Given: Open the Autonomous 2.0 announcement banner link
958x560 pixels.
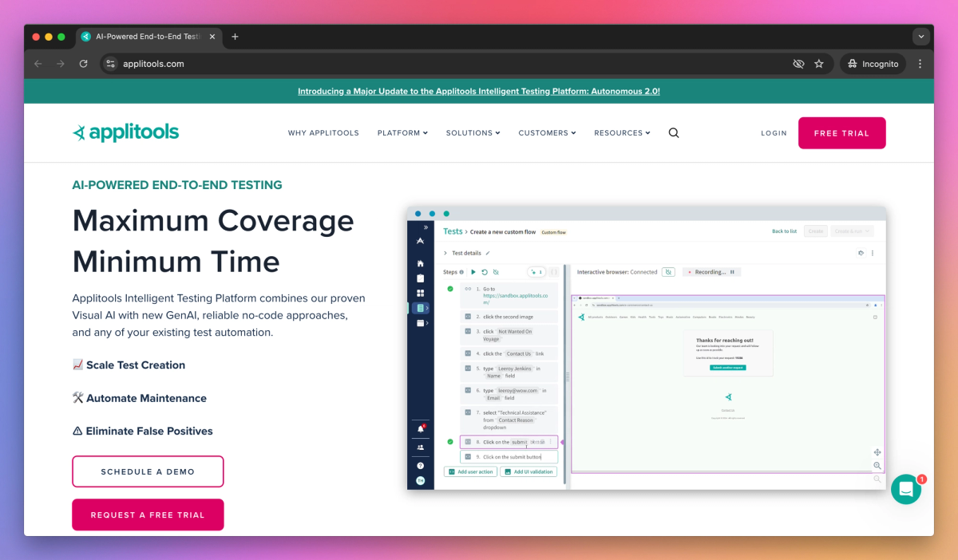Looking at the screenshot, I should coord(479,91).
